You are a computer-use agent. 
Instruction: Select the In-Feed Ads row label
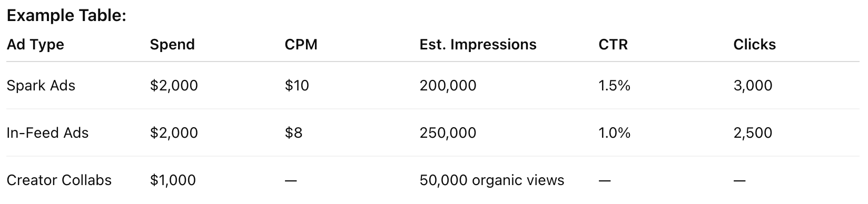(47, 132)
